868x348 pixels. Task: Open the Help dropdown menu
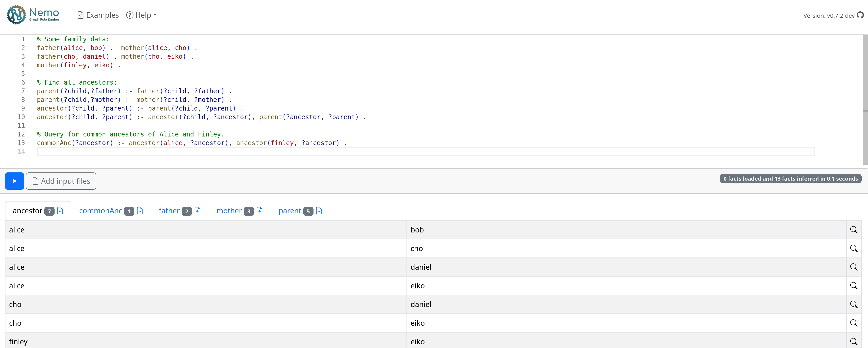coord(141,15)
